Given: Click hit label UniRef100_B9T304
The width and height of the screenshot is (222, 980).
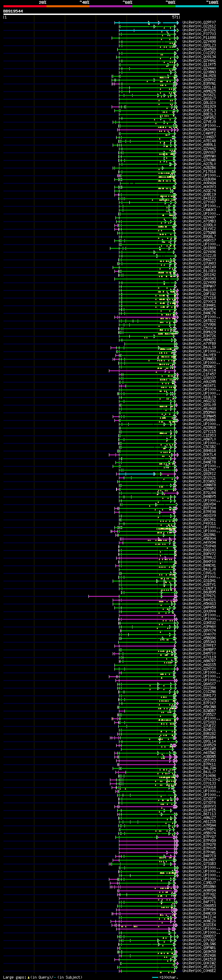Looking at the screenshot, I should [199, 508].
